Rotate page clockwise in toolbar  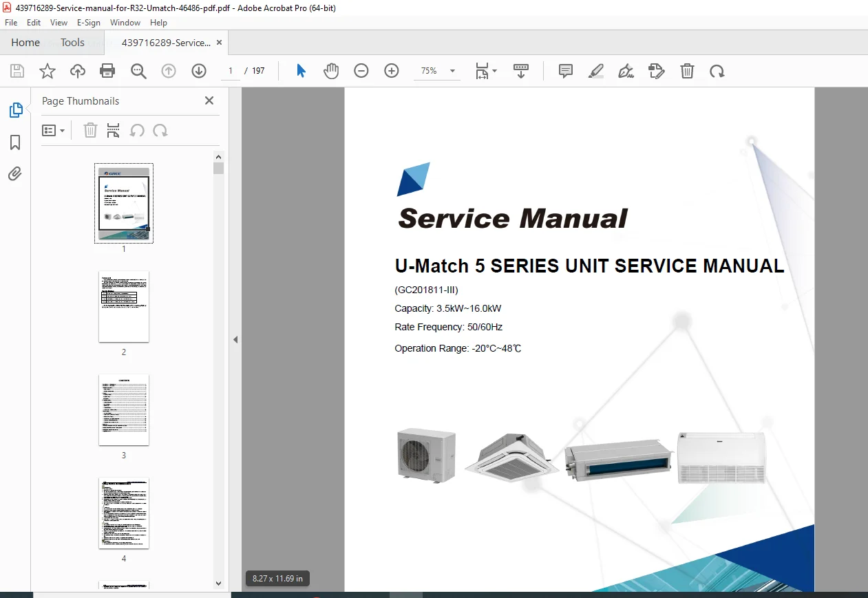tap(717, 71)
